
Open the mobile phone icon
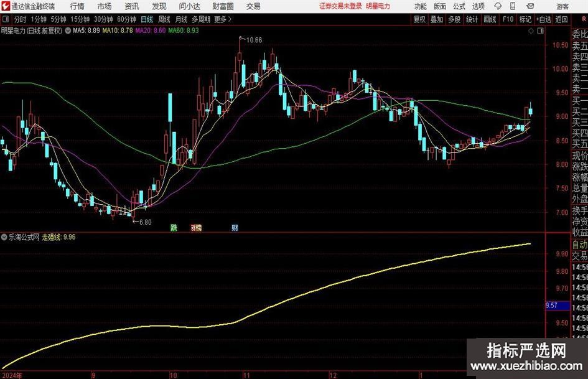[x=513, y=6]
